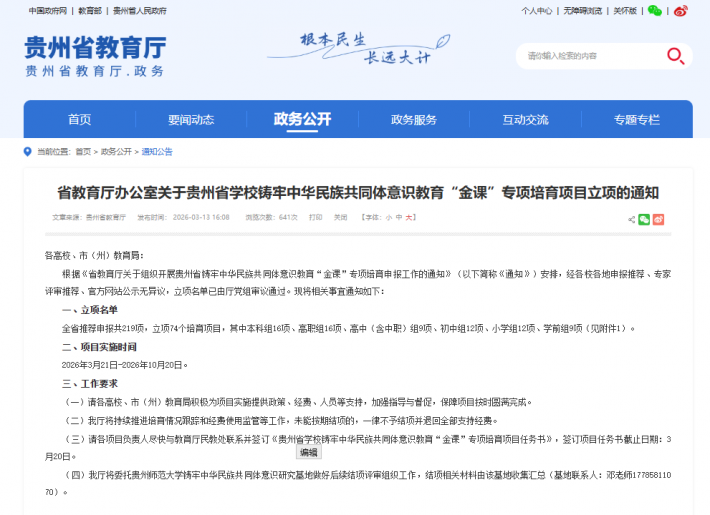Open the 政务服务 navigation tab
Viewport: 710px width, 515px height.
click(x=414, y=119)
